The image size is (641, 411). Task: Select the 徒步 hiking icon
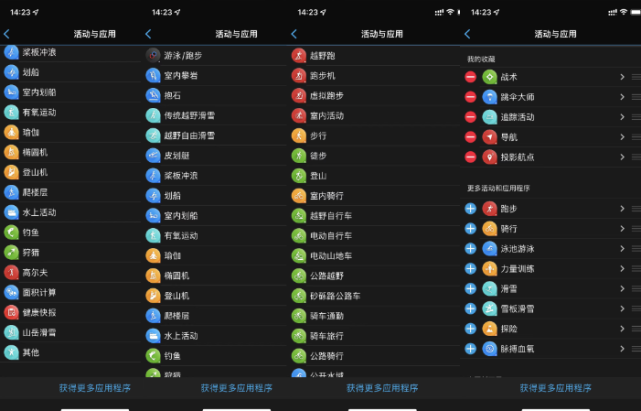click(299, 155)
